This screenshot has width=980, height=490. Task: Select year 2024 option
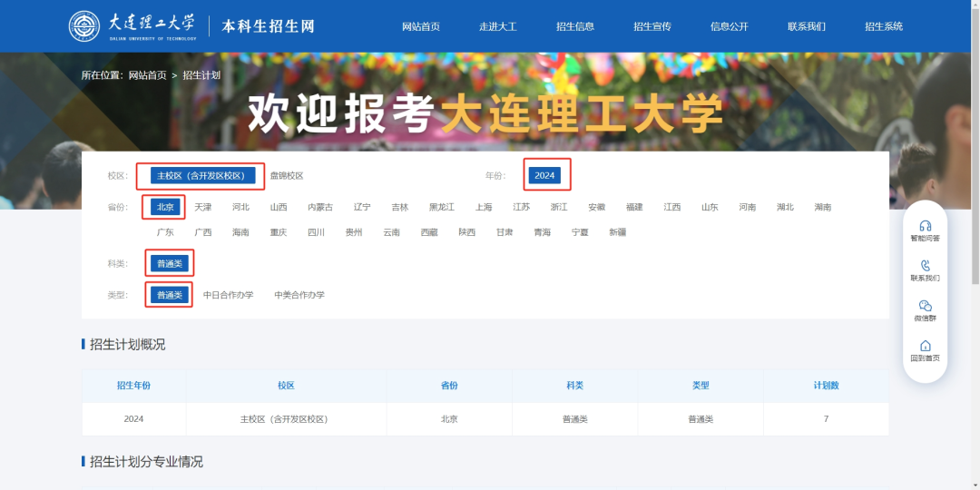[544, 176]
